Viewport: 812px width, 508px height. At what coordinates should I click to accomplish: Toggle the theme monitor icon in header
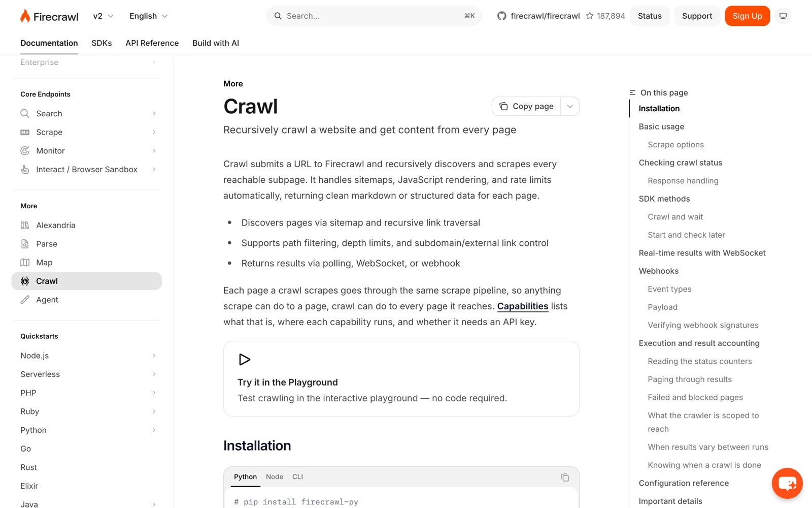(x=783, y=16)
